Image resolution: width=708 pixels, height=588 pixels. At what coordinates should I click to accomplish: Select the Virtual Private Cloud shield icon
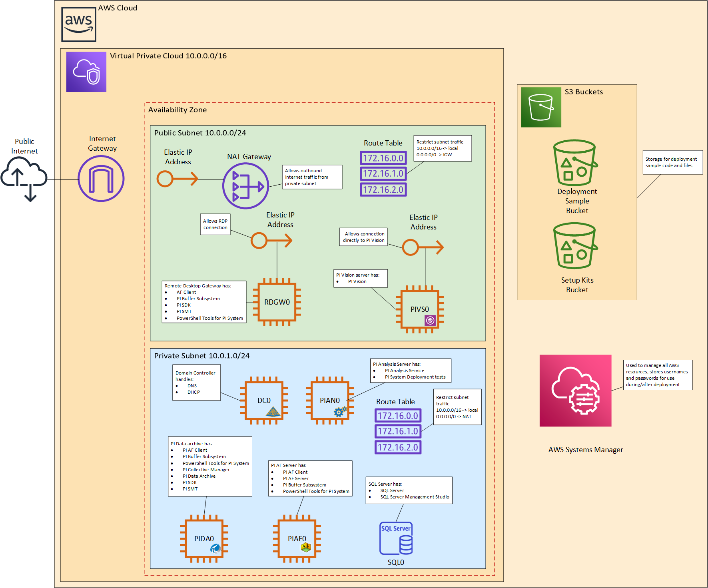click(x=86, y=72)
